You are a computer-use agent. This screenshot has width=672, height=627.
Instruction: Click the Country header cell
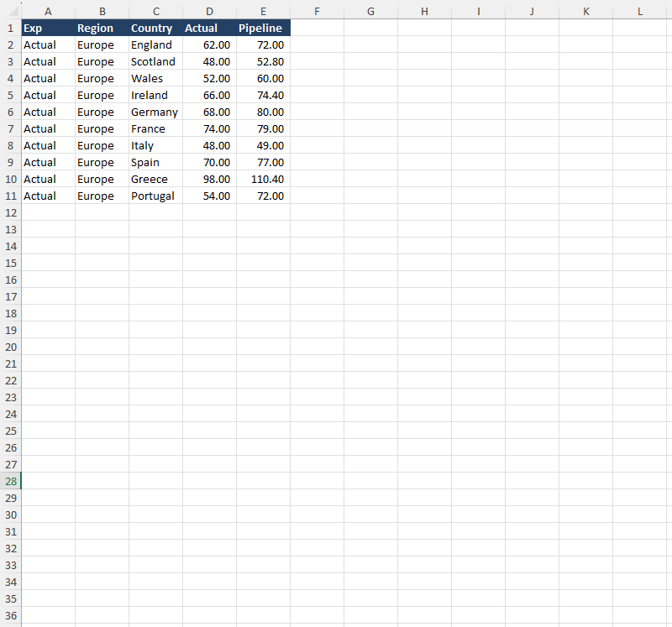[x=156, y=29]
